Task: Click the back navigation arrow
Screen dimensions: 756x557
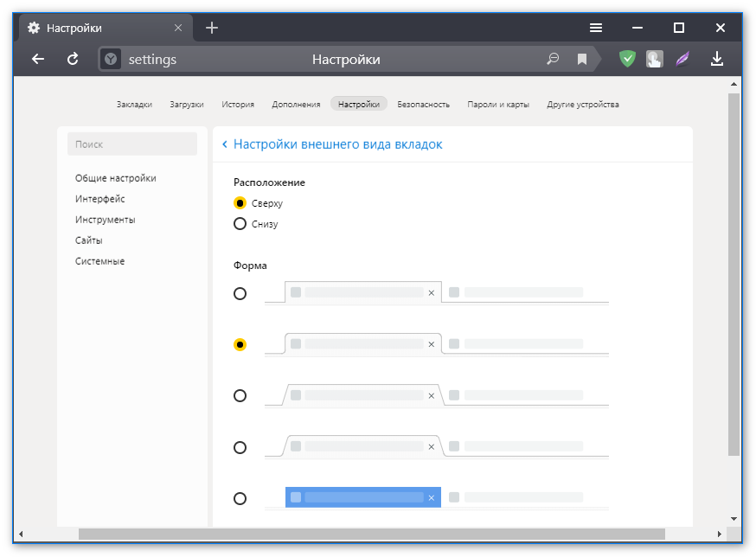Action: [37, 59]
